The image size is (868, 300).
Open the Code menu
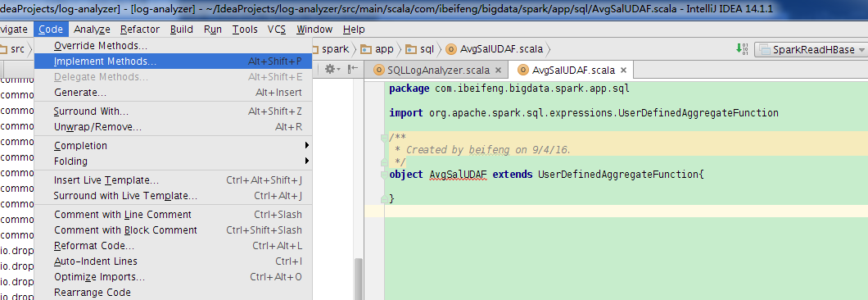(x=51, y=30)
